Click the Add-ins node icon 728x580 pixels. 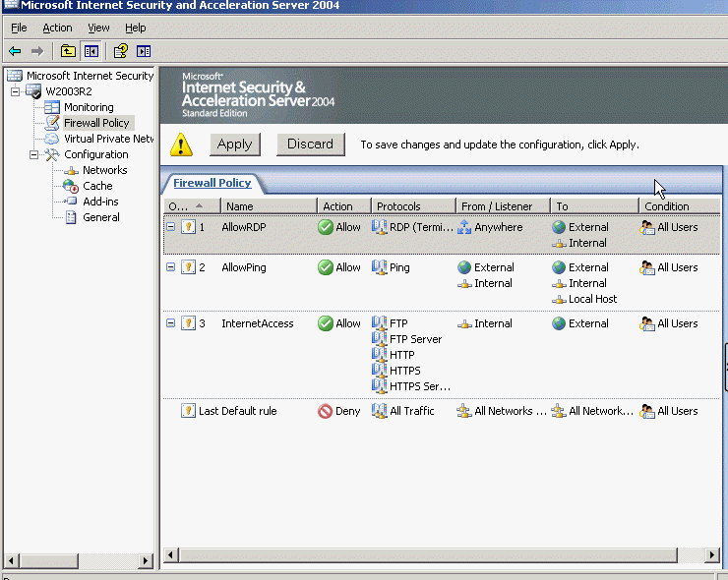click(x=71, y=202)
